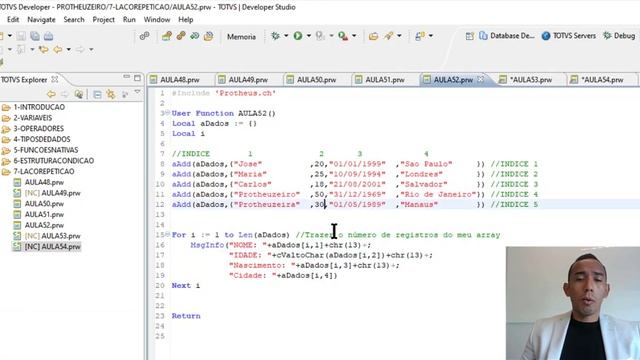Open the Edit menu
Screen dimensions: 640x360
pyautogui.click(x=13, y=20)
